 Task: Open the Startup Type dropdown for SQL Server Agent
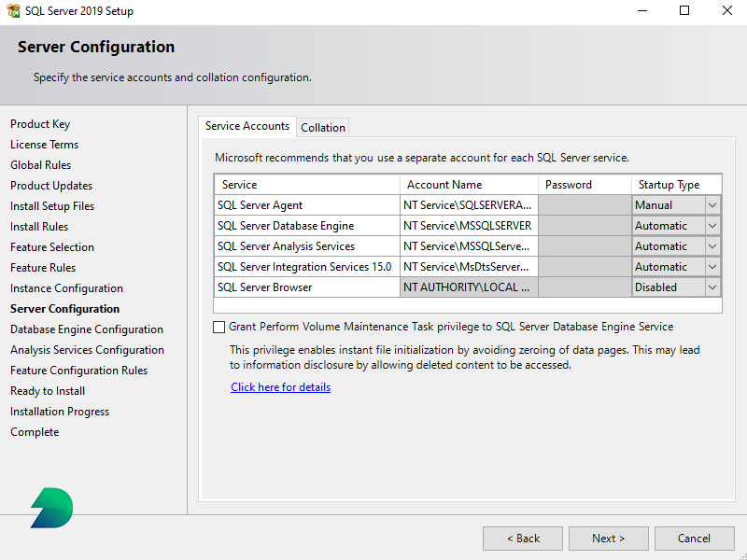pos(712,204)
